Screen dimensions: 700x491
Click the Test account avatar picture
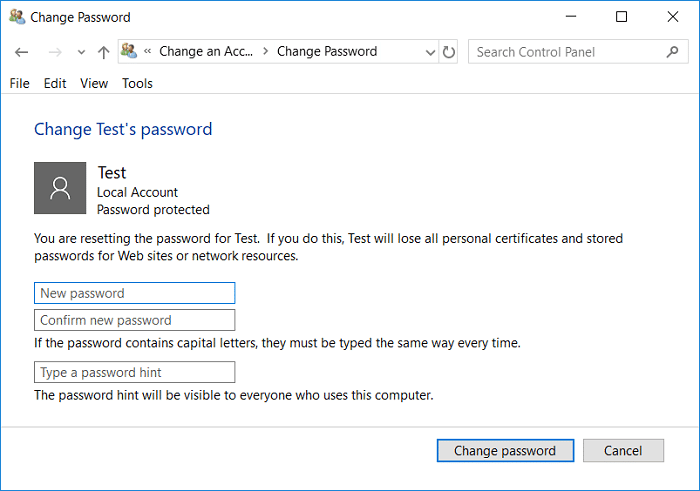60,187
